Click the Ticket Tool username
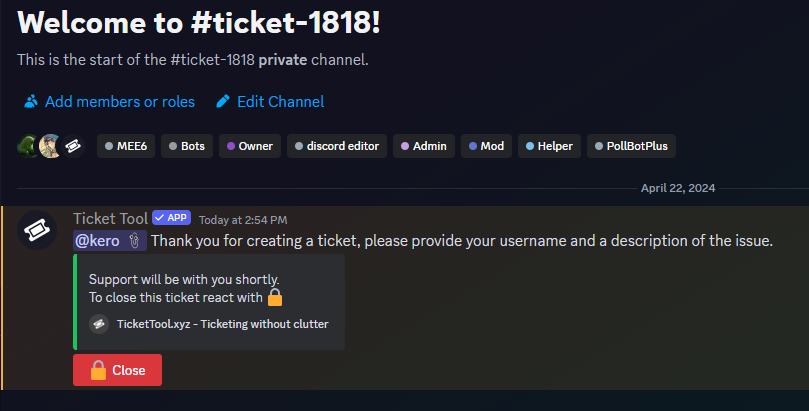809x411 pixels. click(x=110, y=218)
